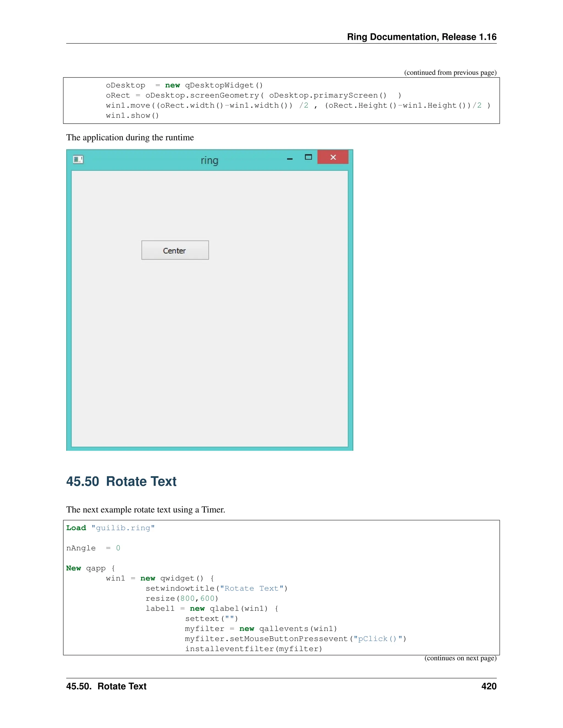Screen dimensions: 563x728
Task: Click the '(continues on next page)' note
Action: point(460,658)
